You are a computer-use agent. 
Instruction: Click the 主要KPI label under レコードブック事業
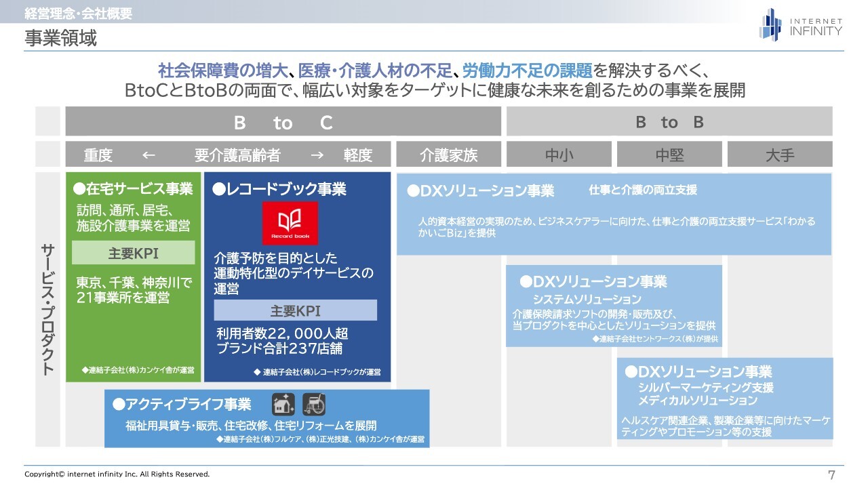point(295,311)
